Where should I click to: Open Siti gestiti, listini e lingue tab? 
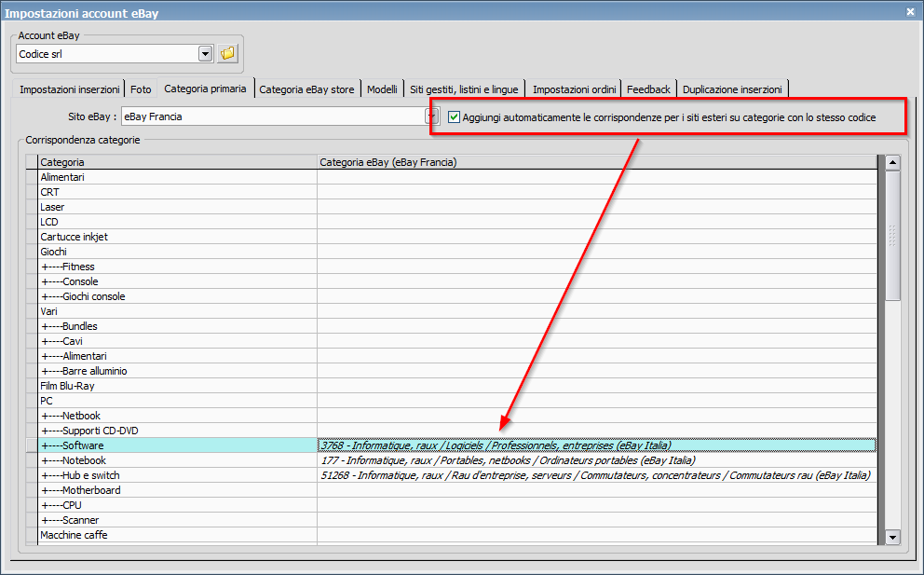point(465,89)
